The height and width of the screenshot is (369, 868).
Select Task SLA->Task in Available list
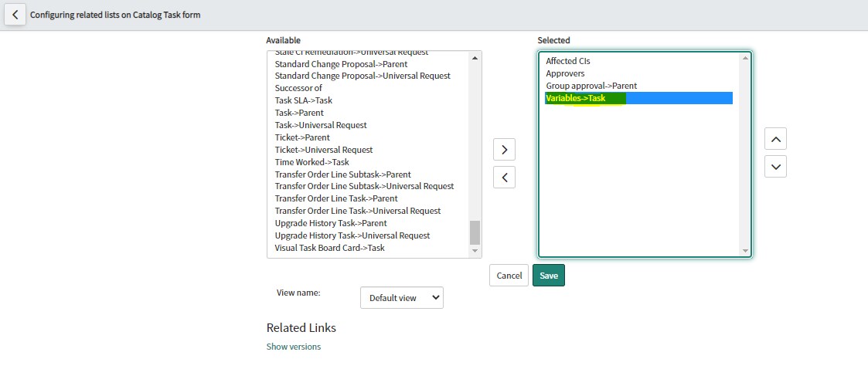[303, 100]
